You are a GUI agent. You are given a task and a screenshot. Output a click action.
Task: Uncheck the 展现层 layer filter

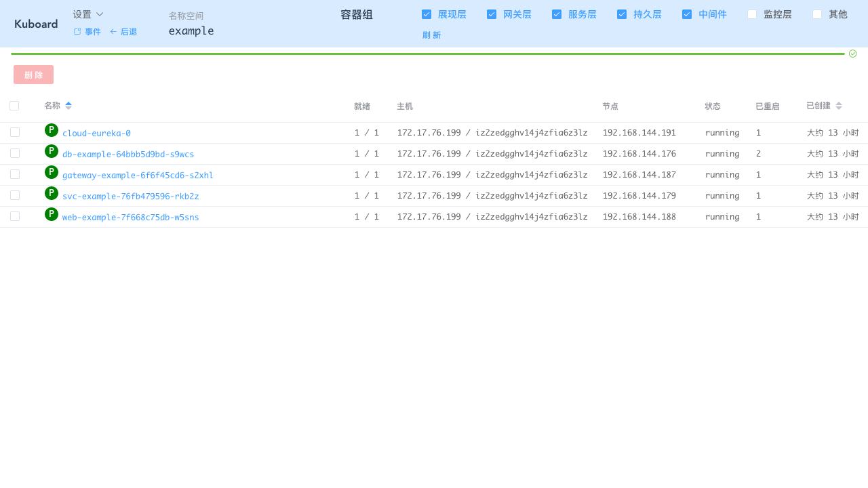427,14
